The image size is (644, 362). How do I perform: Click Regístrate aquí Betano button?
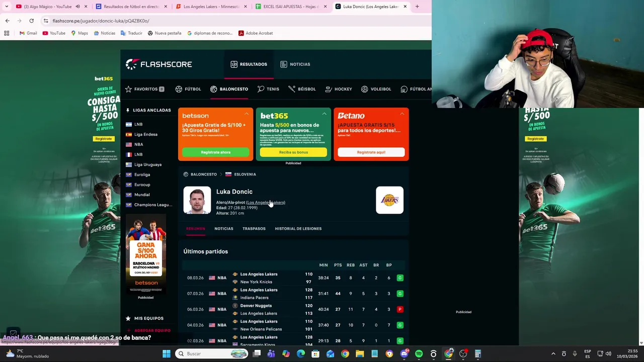[371, 152]
